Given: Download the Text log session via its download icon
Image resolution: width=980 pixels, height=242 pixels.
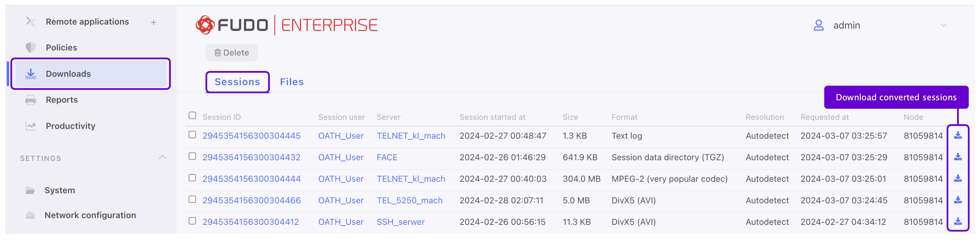Looking at the screenshot, I should (958, 135).
